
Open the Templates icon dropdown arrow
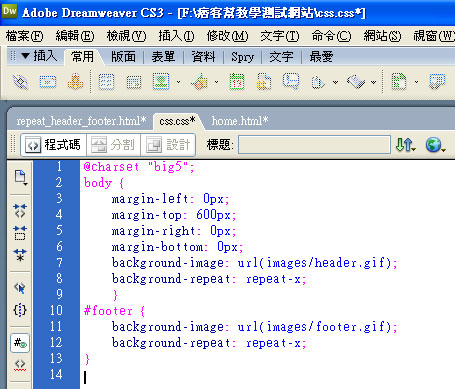tap(416, 82)
